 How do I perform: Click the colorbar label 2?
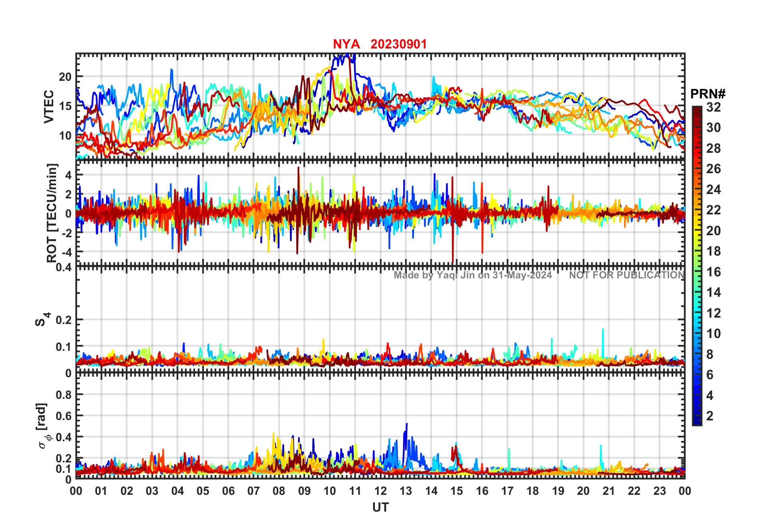click(x=710, y=416)
